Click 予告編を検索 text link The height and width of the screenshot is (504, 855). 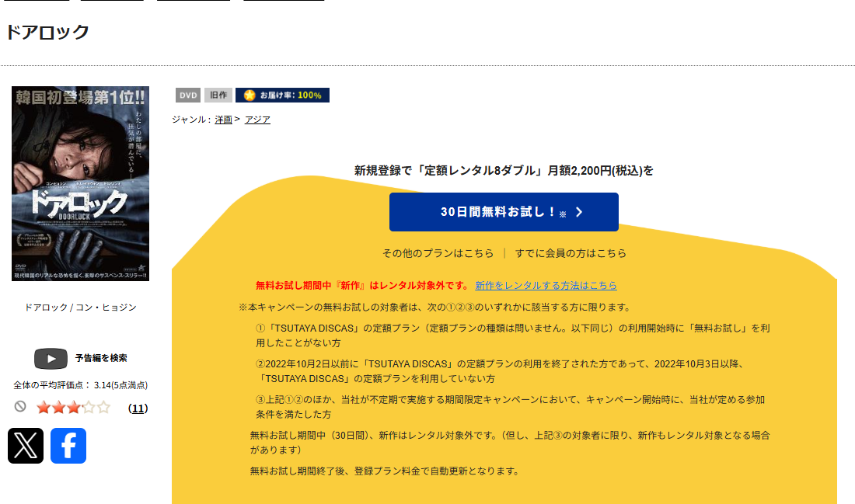pos(101,358)
